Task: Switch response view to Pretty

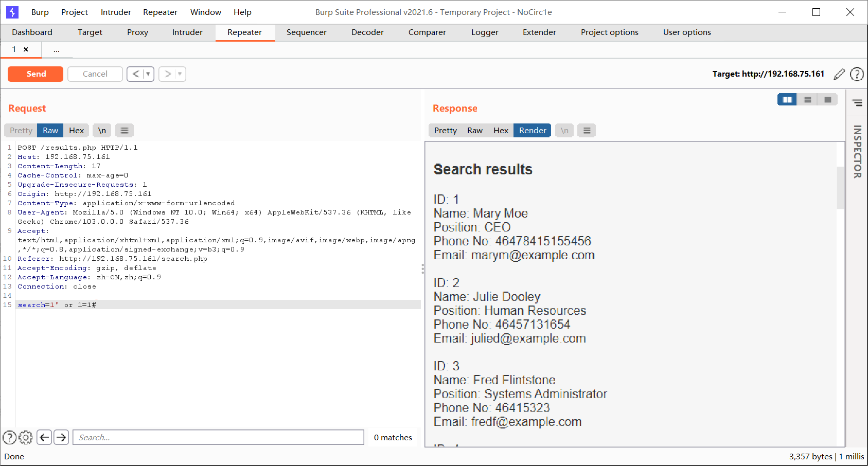Action: [x=446, y=131]
